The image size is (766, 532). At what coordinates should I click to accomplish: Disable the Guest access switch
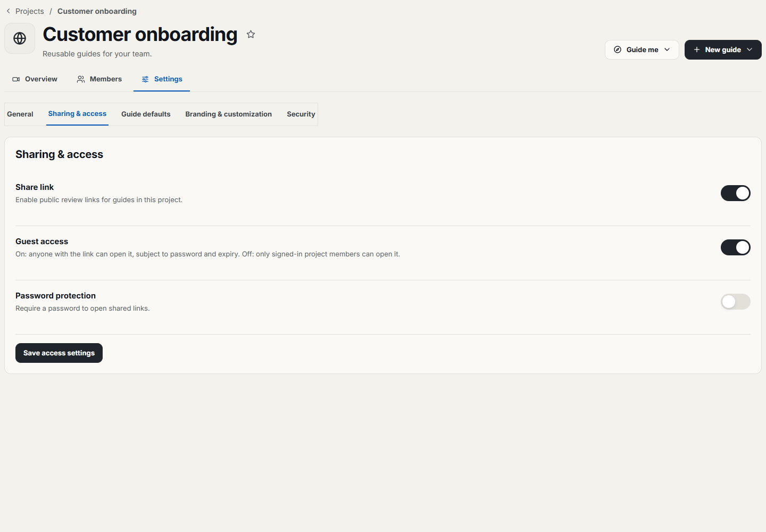[x=736, y=247]
